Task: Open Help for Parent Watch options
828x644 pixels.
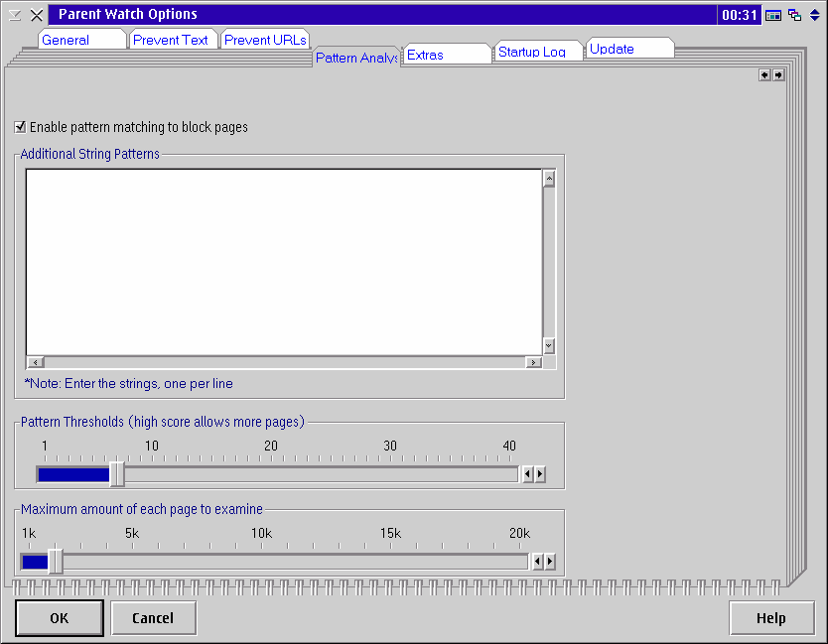Action: [770, 618]
